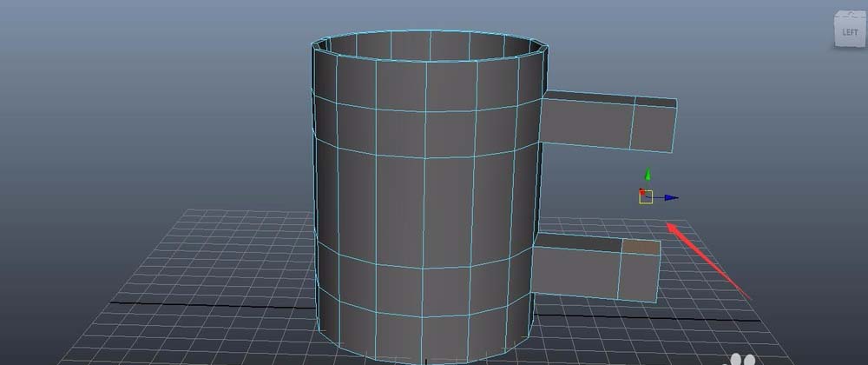Select the end face of the upper handle
Screen dimensions: 868x365
pyautogui.click(x=654, y=129)
